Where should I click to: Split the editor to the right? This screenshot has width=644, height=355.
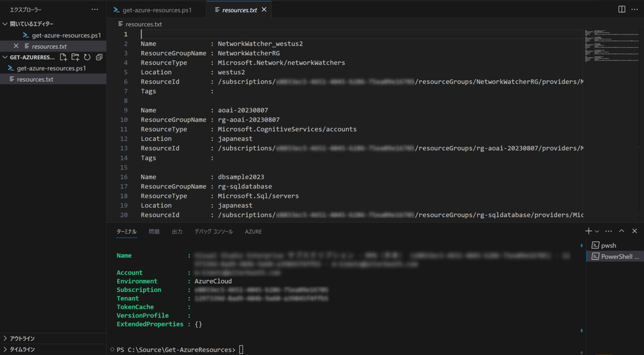tap(621, 10)
